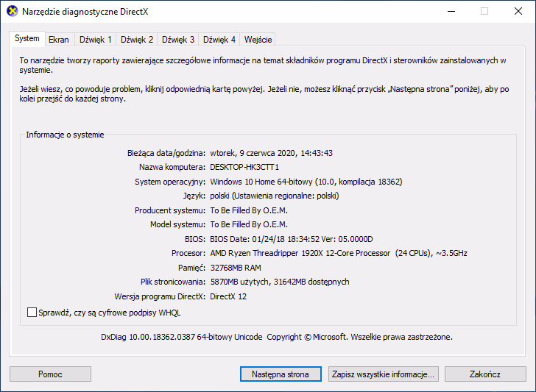Open the Wejście tab

pyautogui.click(x=258, y=40)
